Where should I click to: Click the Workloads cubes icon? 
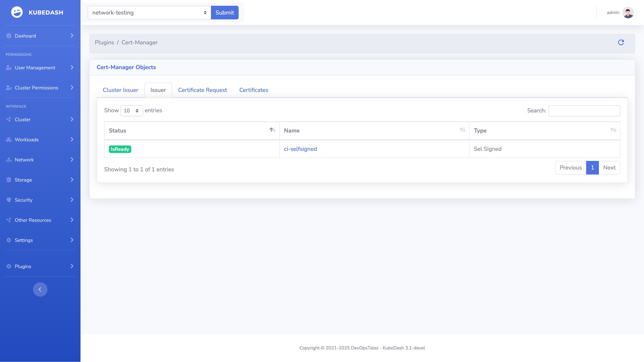pyautogui.click(x=9, y=140)
